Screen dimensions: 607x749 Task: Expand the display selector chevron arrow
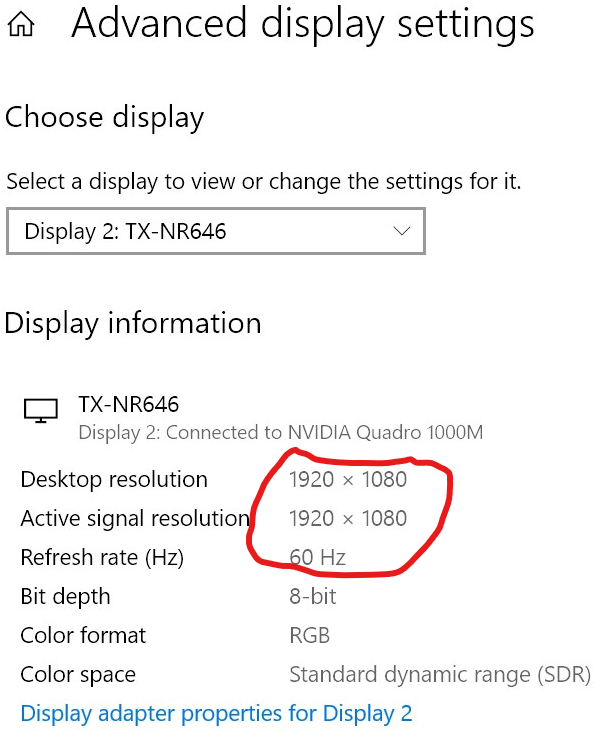click(402, 232)
